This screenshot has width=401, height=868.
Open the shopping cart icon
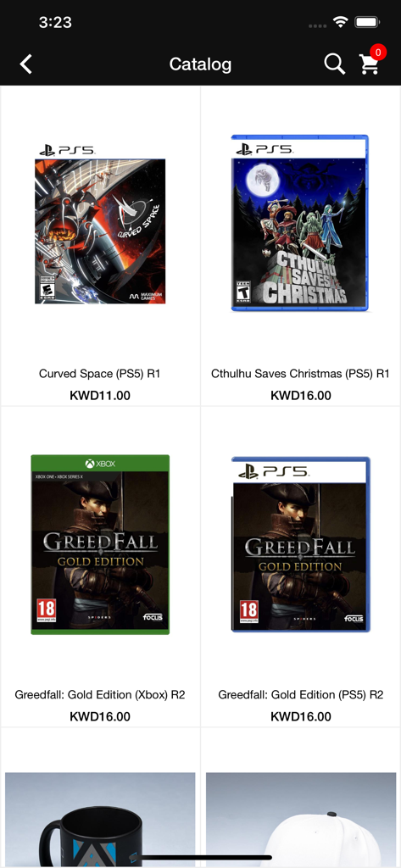[x=369, y=64]
